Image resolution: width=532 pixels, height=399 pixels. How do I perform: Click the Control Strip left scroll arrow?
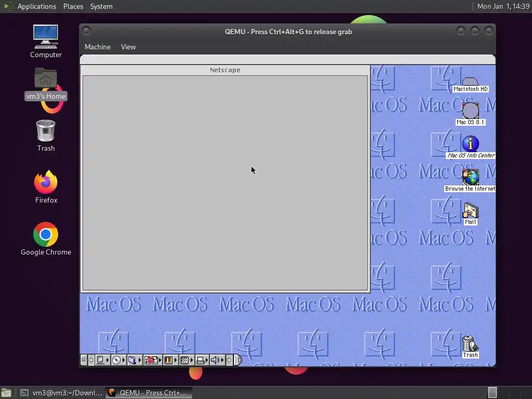tap(91, 360)
